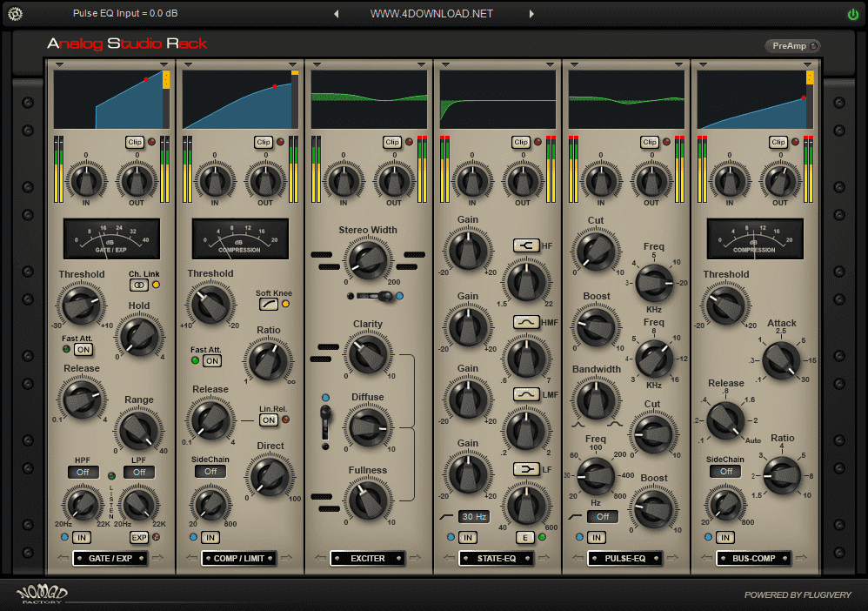Image resolution: width=868 pixels, height=611 pixels.
Task: Toggle the EXP mode button
Action: (x=139, y=537)
